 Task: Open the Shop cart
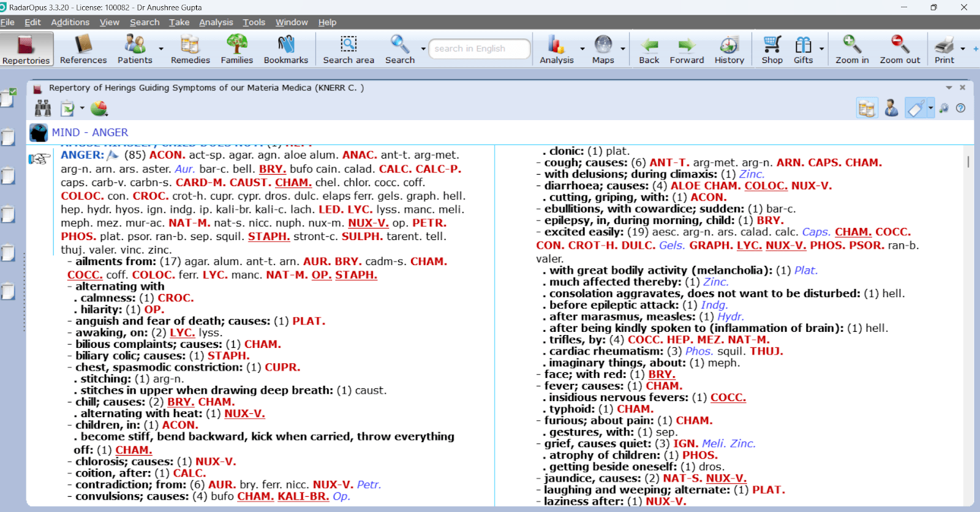[x=772, y=49]
